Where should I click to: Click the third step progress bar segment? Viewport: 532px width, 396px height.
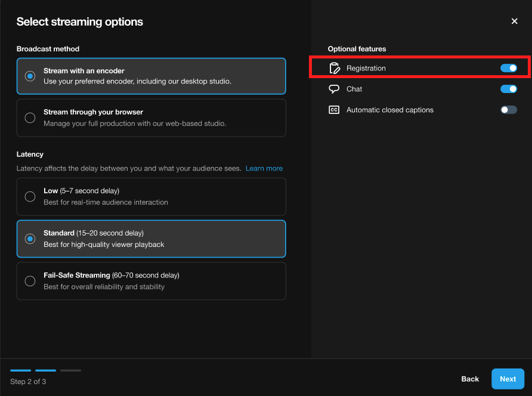click(70, 370)
